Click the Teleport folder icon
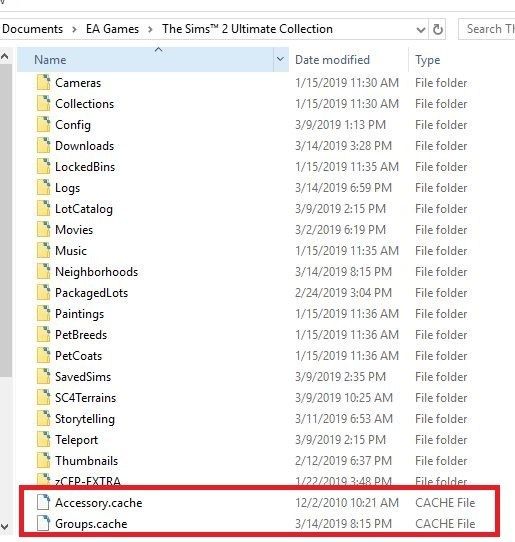 pyautogui.click(x=43, y=439)
